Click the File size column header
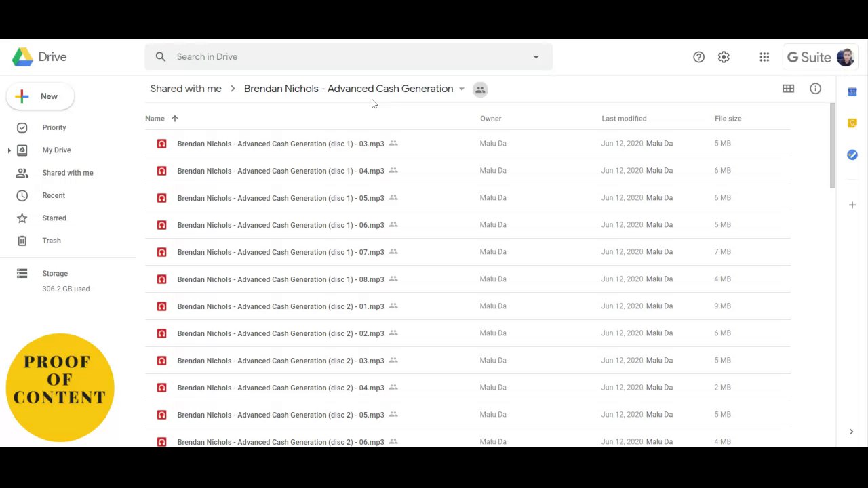868x488 pixels. (728, 119)
